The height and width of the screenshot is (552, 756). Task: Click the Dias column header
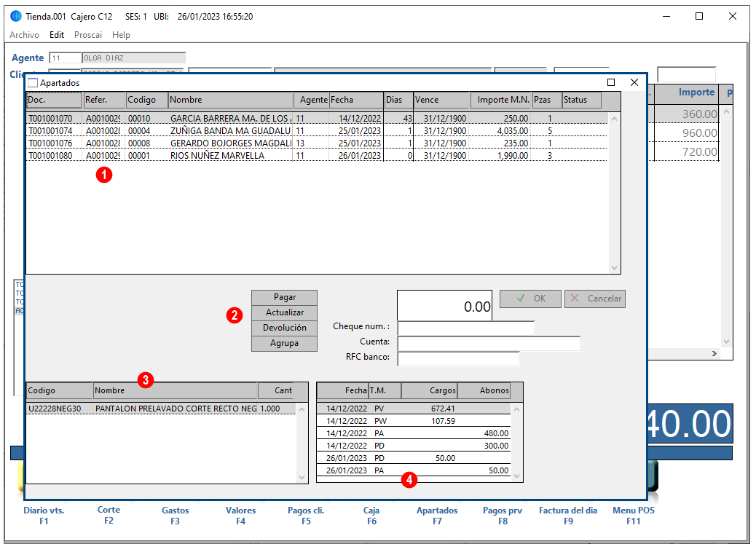pos(398,100)
